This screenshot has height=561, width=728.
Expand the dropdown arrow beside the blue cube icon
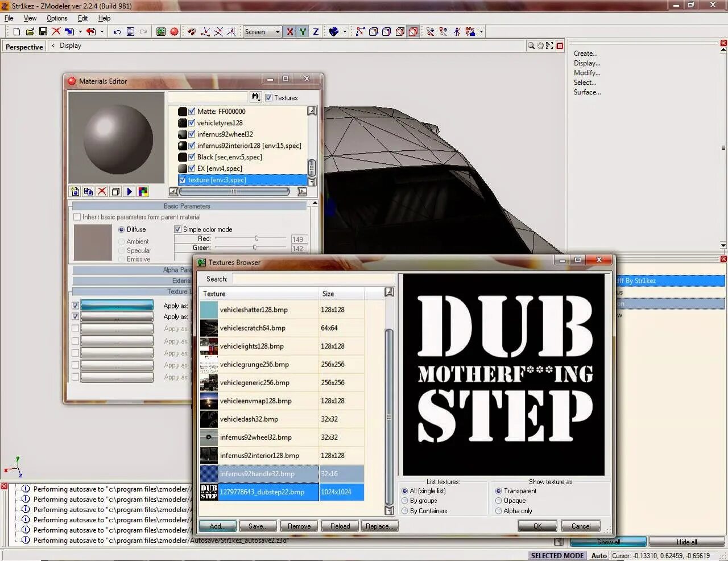click(x=345, y=32)
